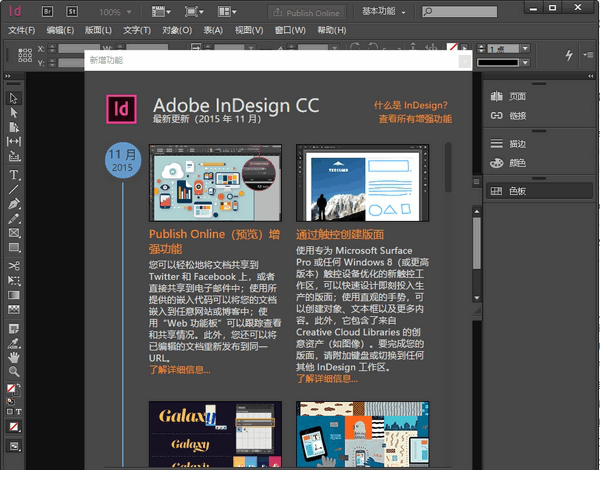
Task: Open the 颜色 (Color) panel
Action: 509,163
